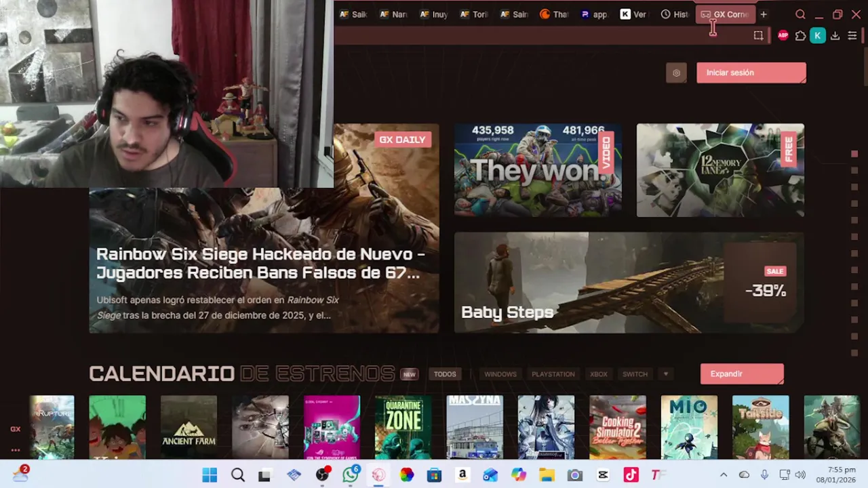Open Copilot from the taskbar

519,475
